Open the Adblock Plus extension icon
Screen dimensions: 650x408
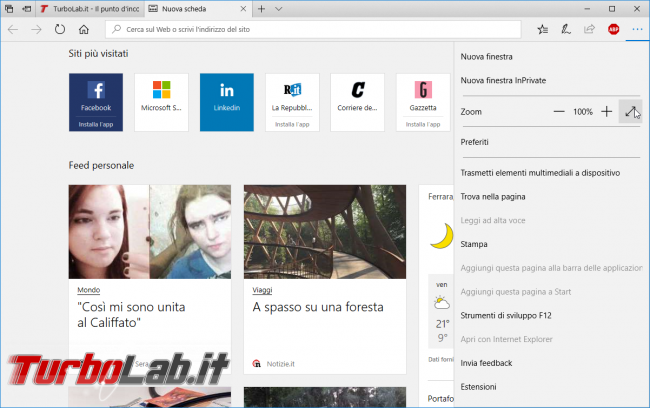[614, 29]
